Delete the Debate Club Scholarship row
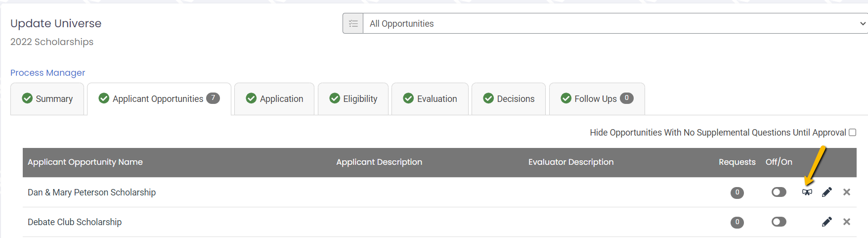Image resolution: width=868 pixels, height=238 pixels. pyautogui.click(x=847, y=222)
